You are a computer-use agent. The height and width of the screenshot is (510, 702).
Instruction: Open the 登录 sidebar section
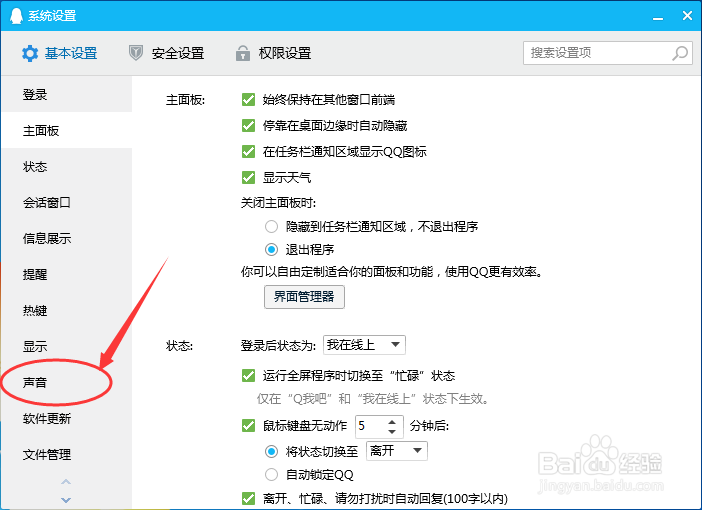(67, 94)
